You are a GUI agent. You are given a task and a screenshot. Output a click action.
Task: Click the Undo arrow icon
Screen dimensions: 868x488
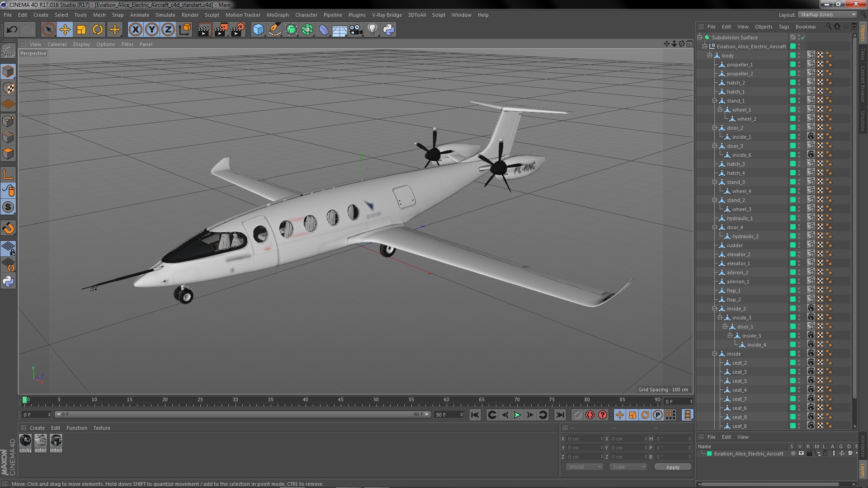pos(12,30)
